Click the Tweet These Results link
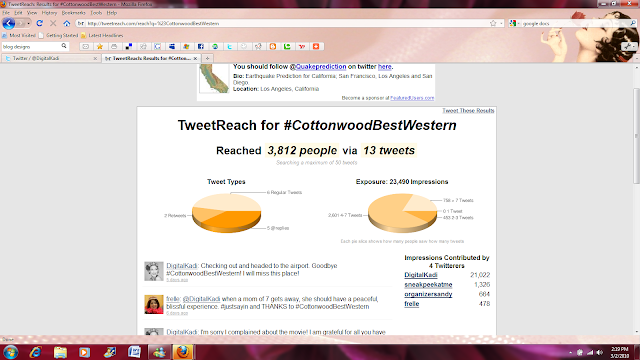Screen dimensions: 640x360 [x=468, y=111]
